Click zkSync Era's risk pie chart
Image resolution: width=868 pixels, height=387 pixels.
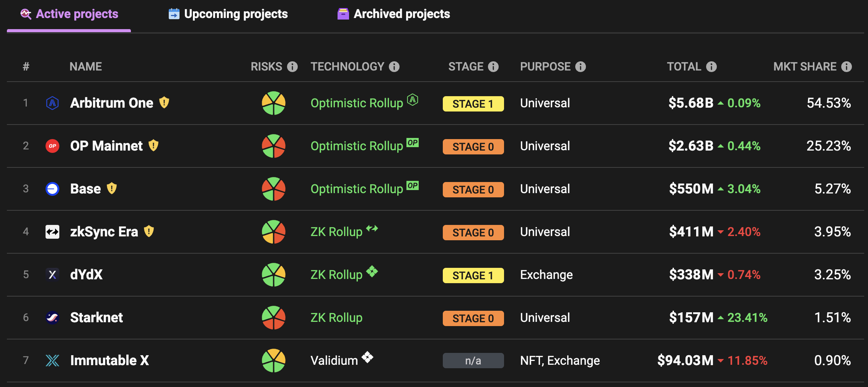tap(274, 232)
